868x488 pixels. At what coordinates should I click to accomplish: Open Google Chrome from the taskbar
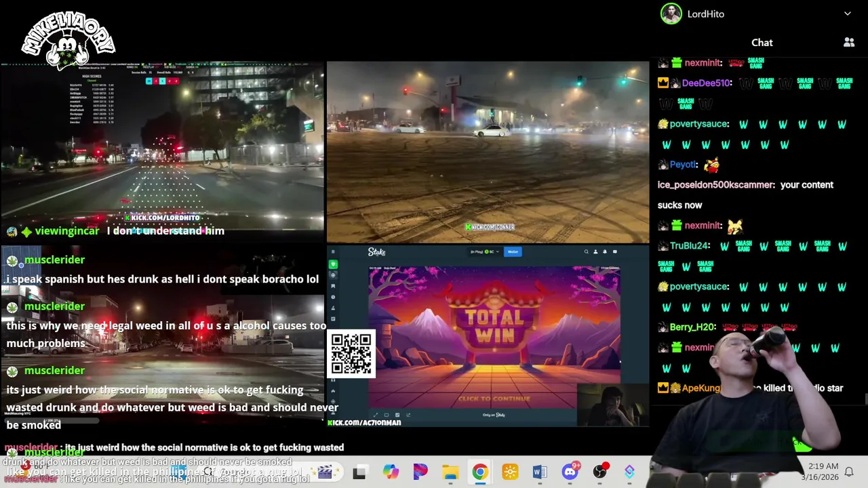coord(480,472)
